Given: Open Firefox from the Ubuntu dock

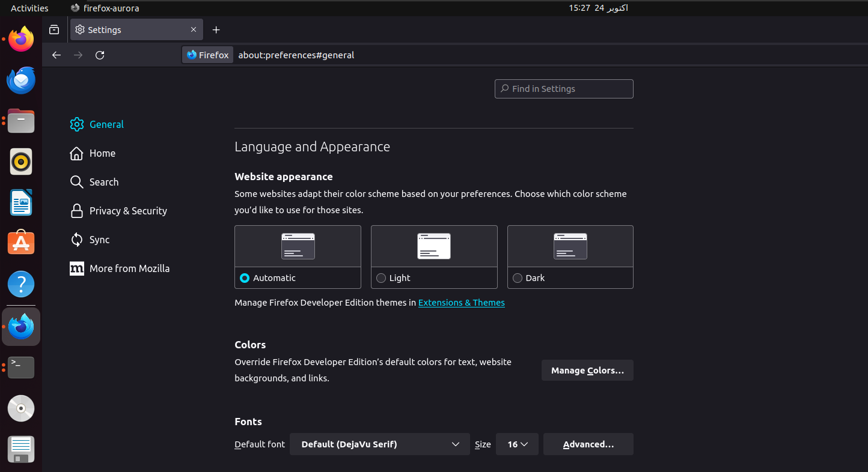Looking at the screenshot, I should 21,39.
